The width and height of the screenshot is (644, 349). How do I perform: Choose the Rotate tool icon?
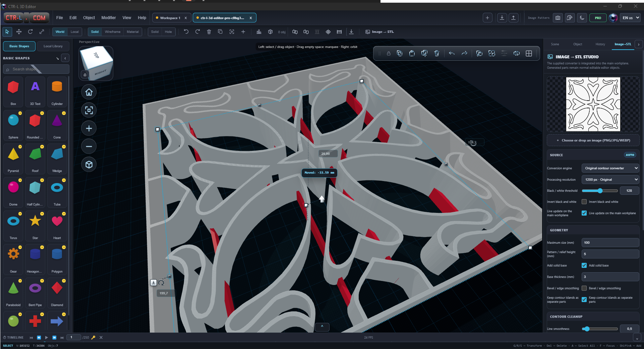tap(30, 32)
